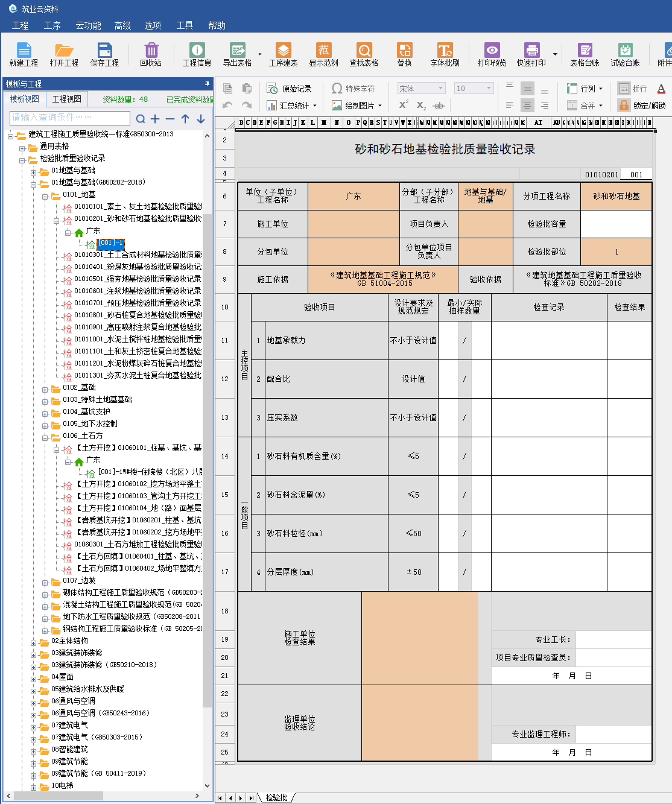672x804 pixels.
Task: Open 打印预览 print preview
Action: [x=492, y=54]
